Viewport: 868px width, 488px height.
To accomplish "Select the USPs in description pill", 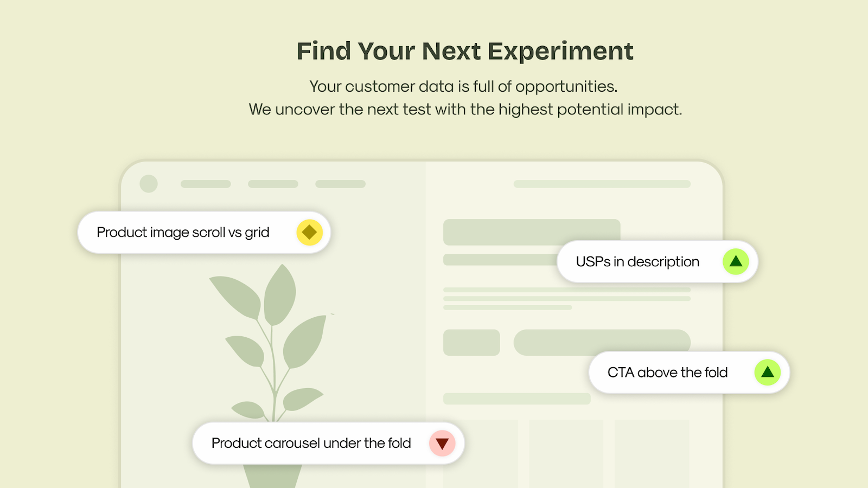I will [x=657, y=261].
